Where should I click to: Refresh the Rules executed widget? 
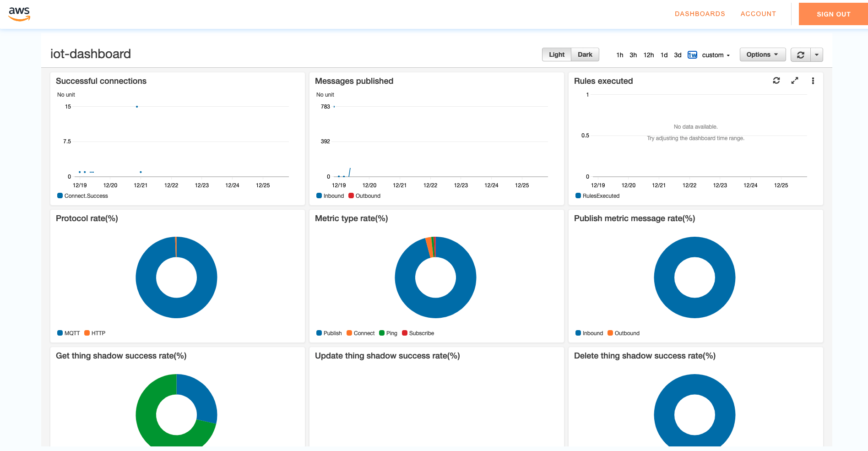776,81
